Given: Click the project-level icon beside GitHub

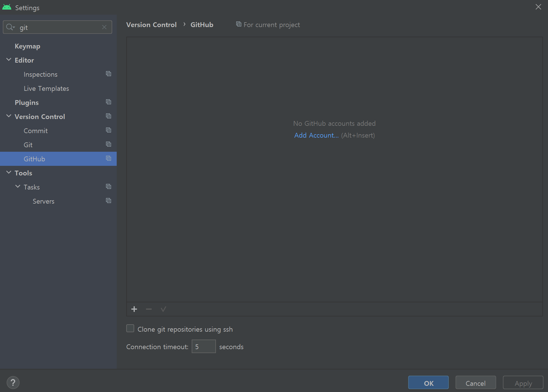Looking at the screenshot, I should 109,158.
